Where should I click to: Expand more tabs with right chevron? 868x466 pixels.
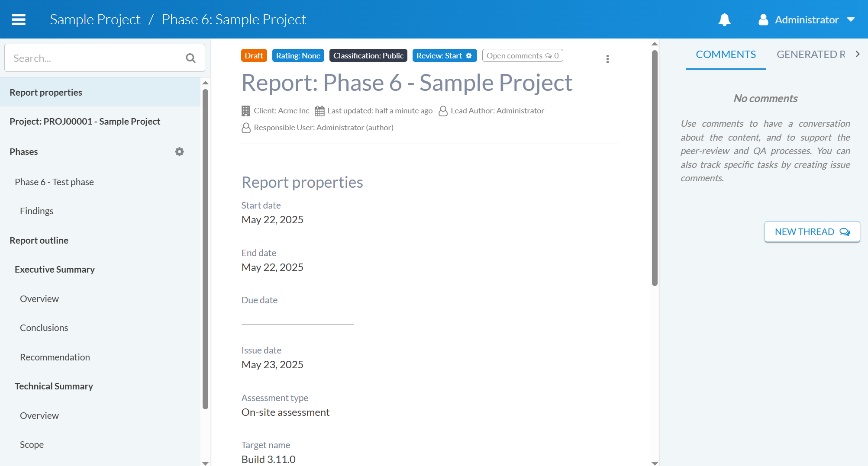click(858, 54)
